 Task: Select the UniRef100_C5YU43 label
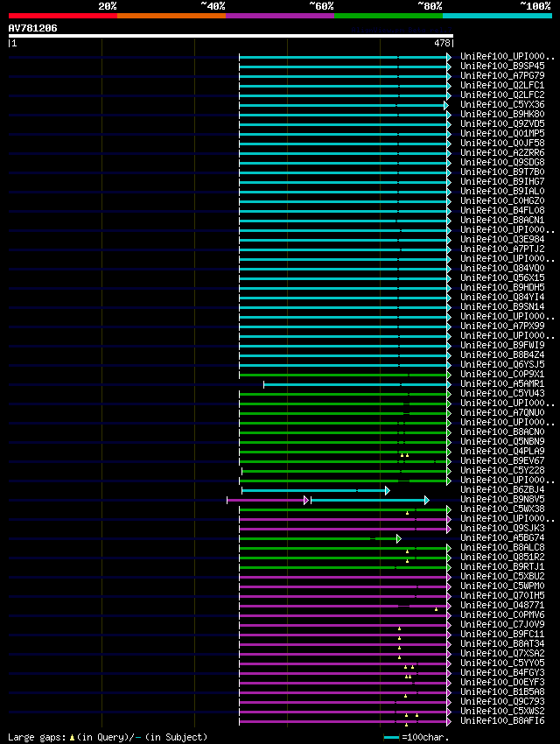[502, 393]
